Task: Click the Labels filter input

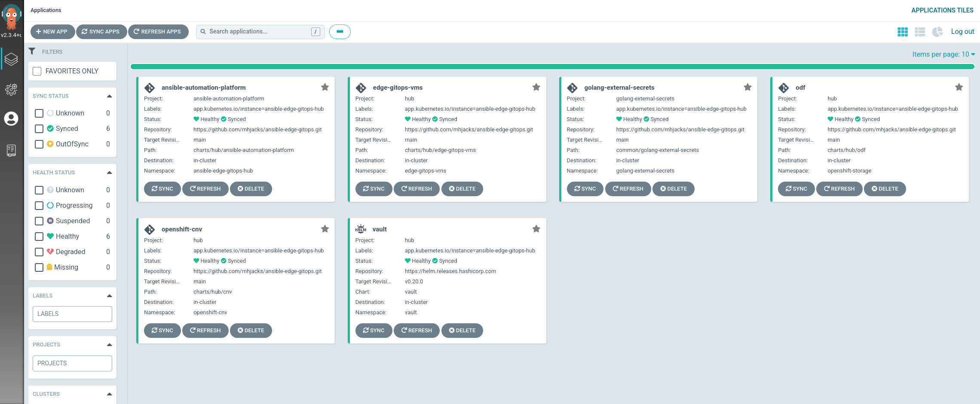Action: 72,314
